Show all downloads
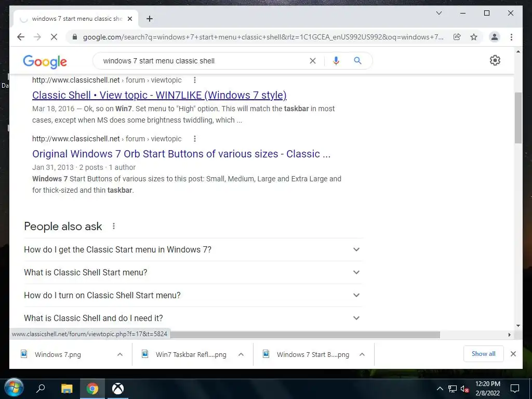532x399 pixels. tap(484, 354)
